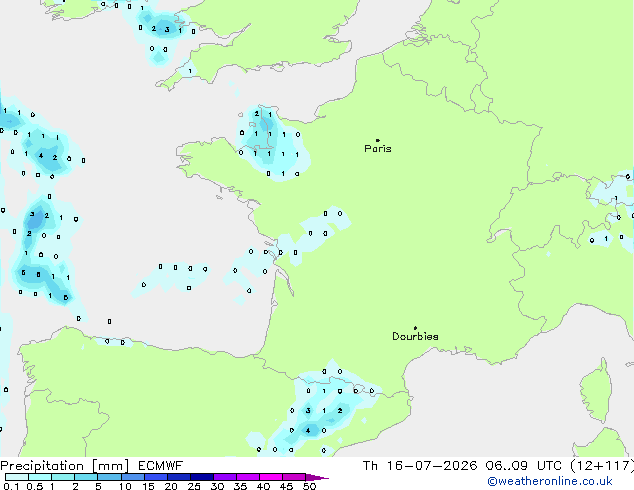Pick the 10–15 mm legend swatch
The height and width of the screenshot is (490, 634).
coord(132,477)
